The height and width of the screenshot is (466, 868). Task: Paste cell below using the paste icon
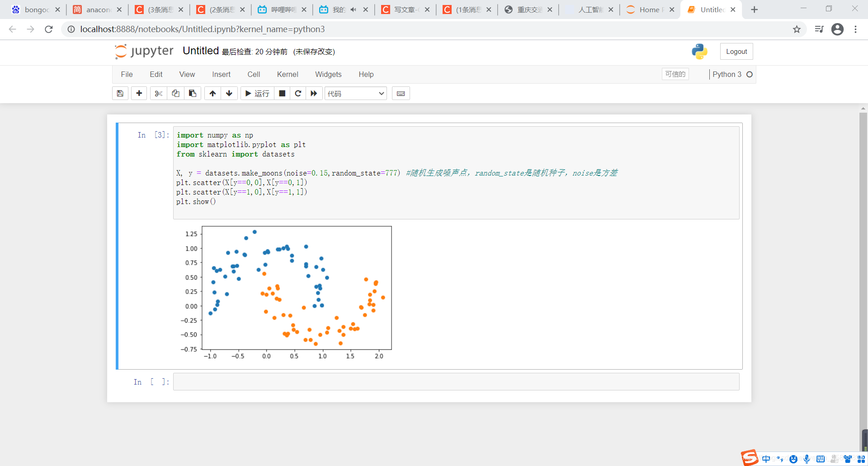193,93
